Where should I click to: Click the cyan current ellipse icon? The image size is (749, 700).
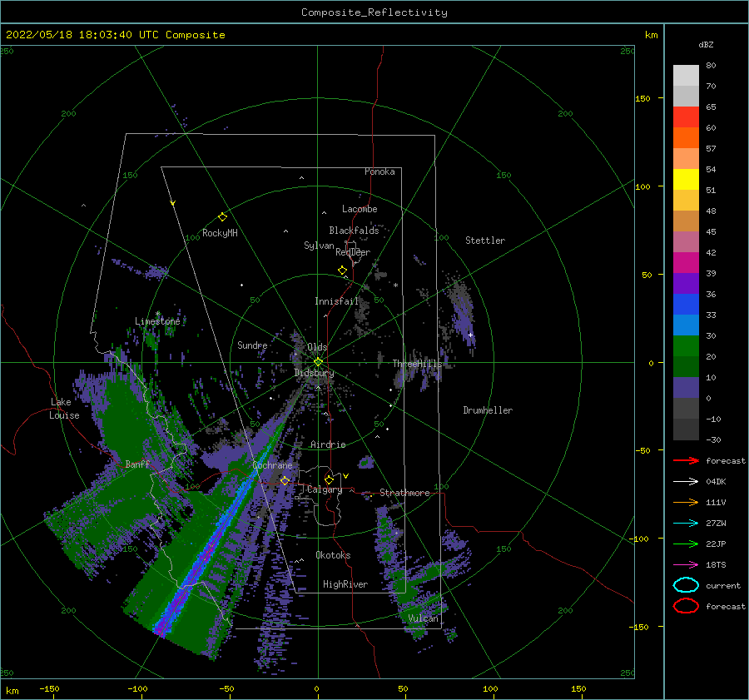(x=686, y=585)
